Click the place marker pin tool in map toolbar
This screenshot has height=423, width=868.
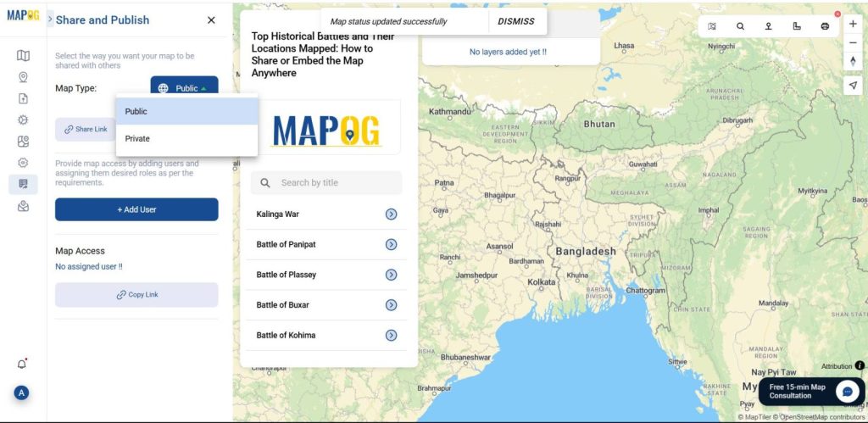(768, 26)
